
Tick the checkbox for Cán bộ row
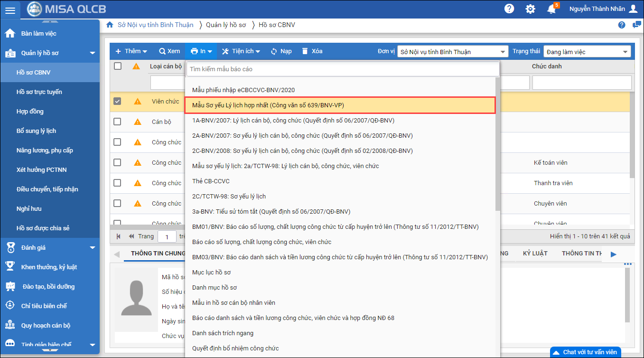(118, 122)
